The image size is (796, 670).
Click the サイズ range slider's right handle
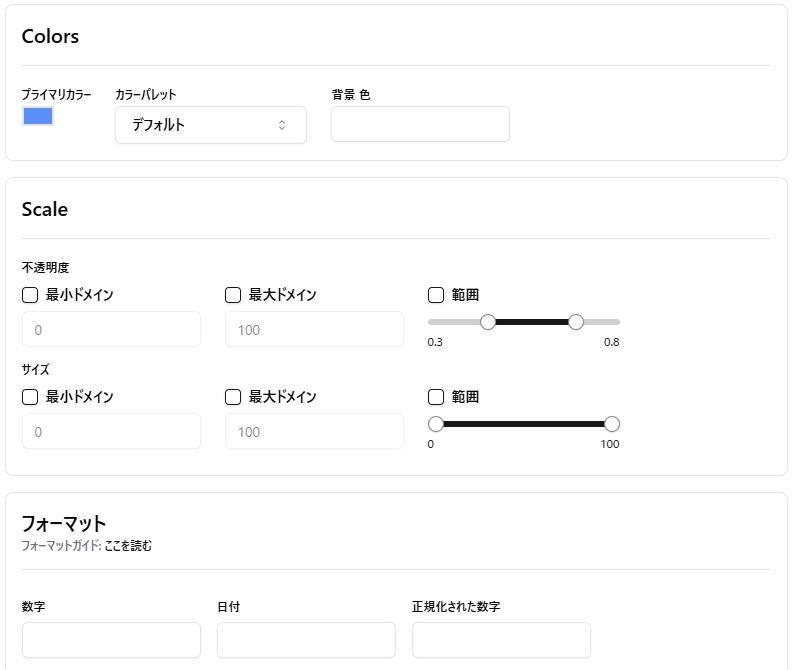point(612,424)
